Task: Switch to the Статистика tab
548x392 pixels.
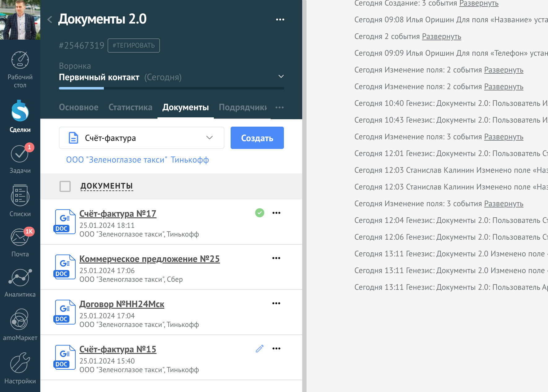Action: (x=130, y=107)
